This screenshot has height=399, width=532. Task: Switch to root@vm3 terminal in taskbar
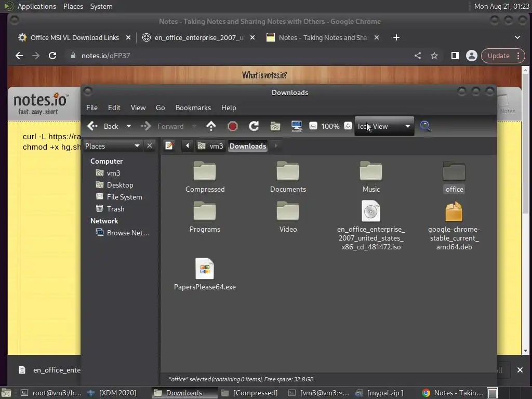point(51,393)
